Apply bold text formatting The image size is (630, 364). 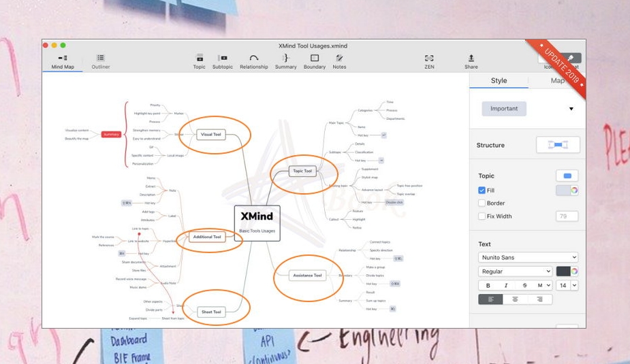click(x=488, y=285)
